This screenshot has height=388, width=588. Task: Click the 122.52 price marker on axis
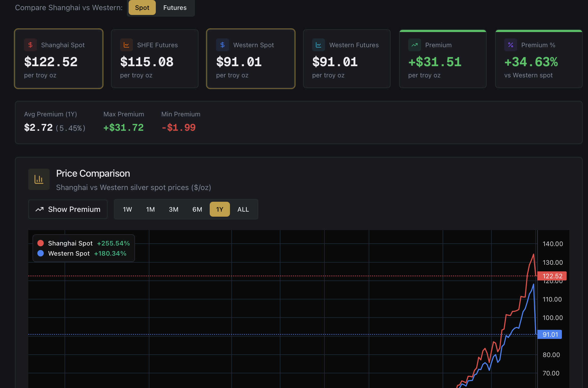click(552, 276)
